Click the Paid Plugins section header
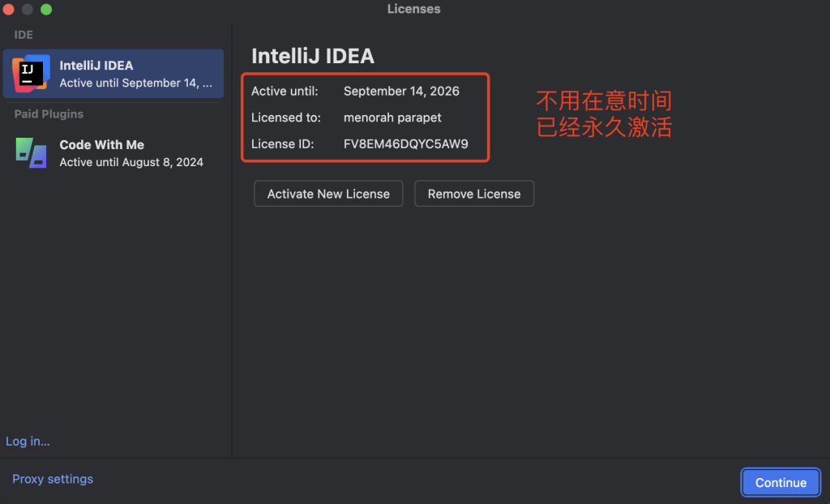830x504 pixels. coord(49,114)
